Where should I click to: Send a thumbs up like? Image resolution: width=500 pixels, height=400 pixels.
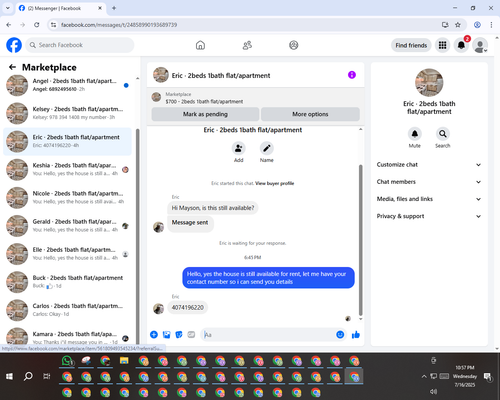[356, 334]
